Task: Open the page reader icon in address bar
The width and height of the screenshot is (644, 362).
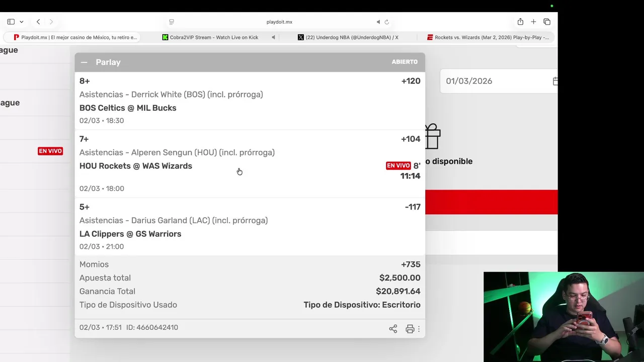Action: (172, 22)
